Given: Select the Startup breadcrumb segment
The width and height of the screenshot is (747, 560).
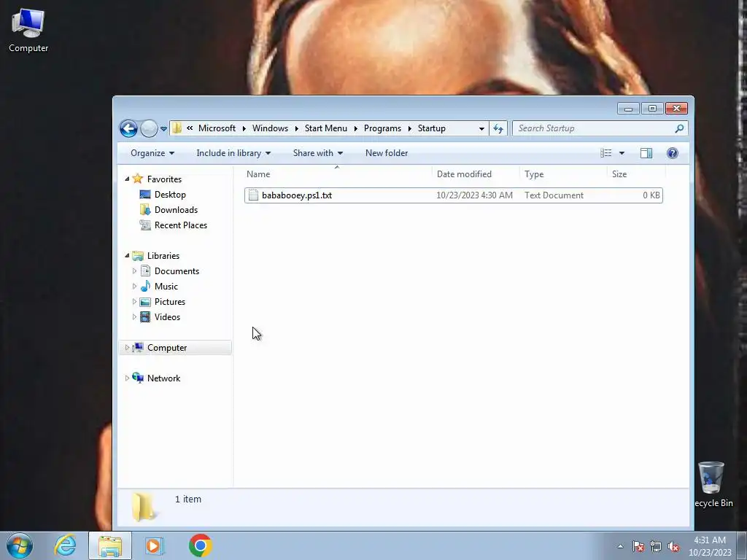Looking at the screenshot, I should 432,128.
